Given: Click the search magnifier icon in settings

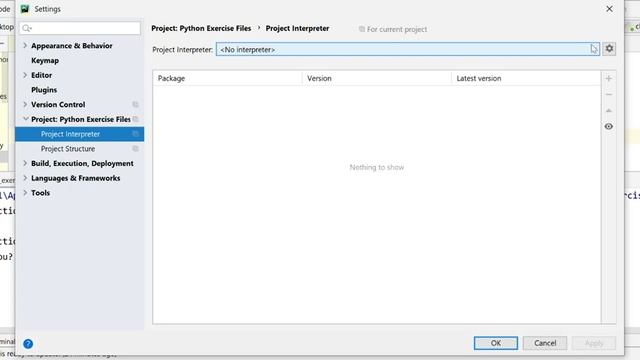Looking at the screenshot, I should (x=27, y=28).
